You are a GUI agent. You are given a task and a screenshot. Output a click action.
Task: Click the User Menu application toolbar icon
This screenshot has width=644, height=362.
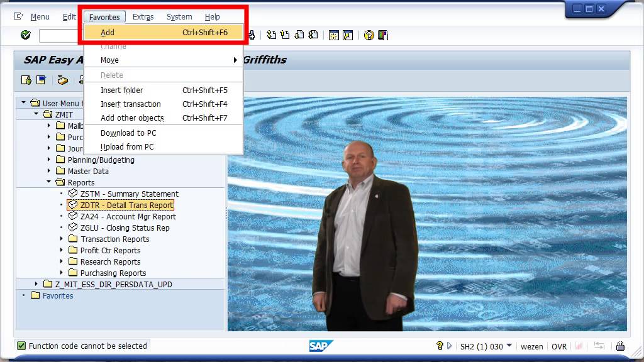coord(26,80)
